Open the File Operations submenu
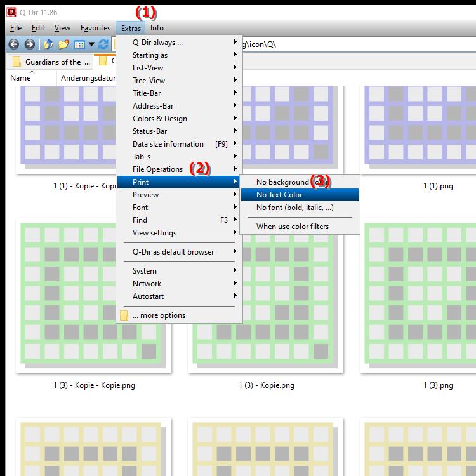The width and height of the screenshot is (476, 476). (179, 169)
